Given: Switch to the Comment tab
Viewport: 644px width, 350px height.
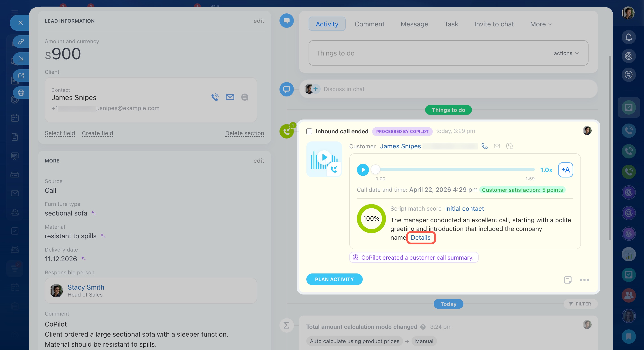Looking at the screenshot, I should click(369, 24).
